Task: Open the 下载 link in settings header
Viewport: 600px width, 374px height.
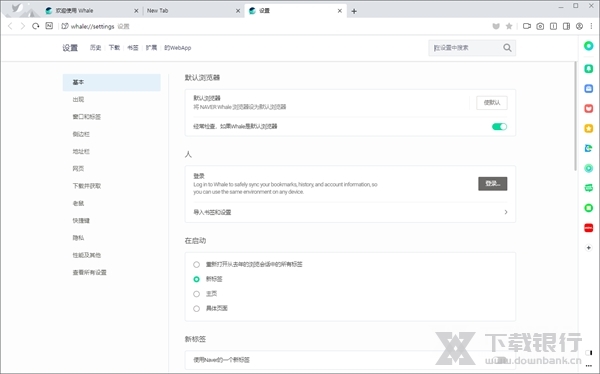Action: click(x=114, y=47)
